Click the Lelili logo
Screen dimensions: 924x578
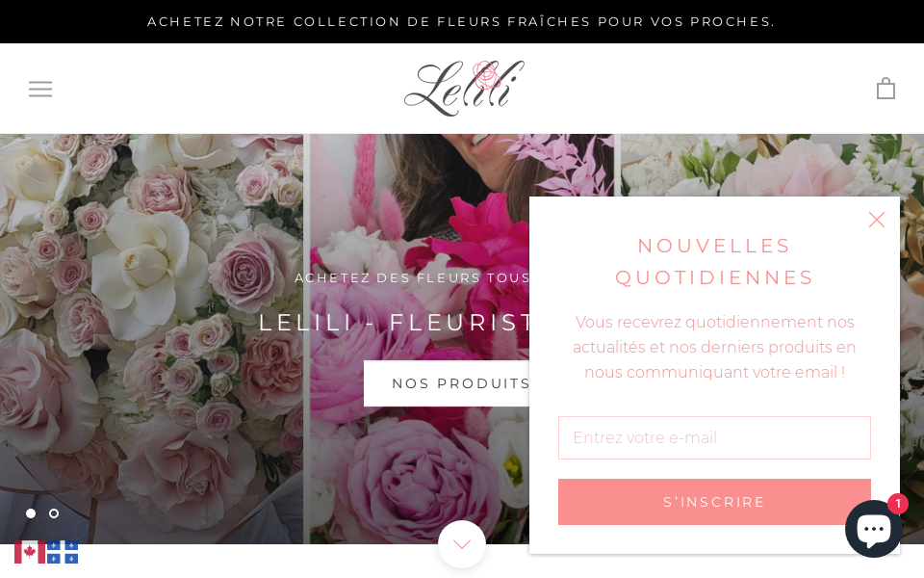[x=464, y=88]
